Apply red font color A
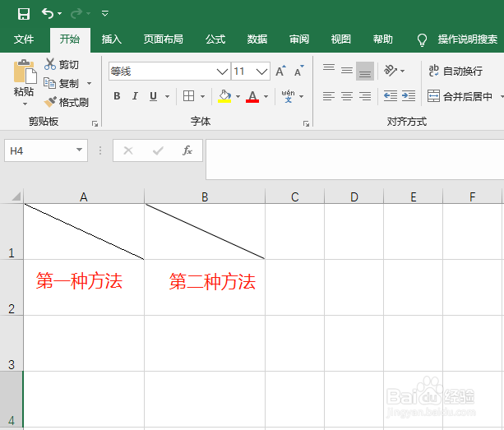Image resolution: width=504 pixels, height=430 pixels. pyautogui.click(x=252, y=96)
